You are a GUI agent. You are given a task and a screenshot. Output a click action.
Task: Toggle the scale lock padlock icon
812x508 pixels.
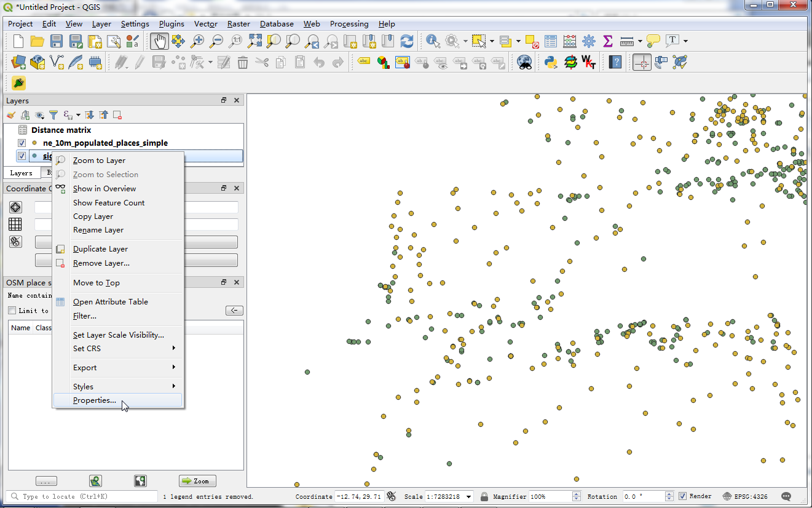point(484,496)
